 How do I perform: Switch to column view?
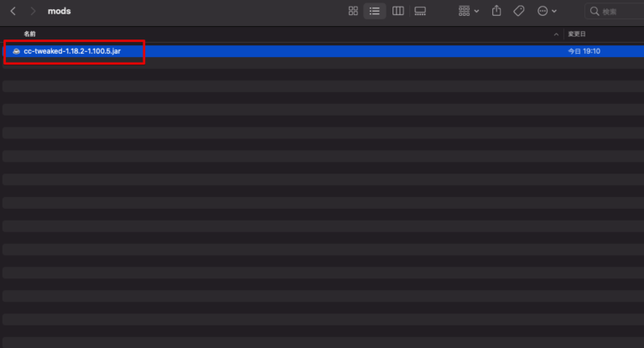[397, 11]
